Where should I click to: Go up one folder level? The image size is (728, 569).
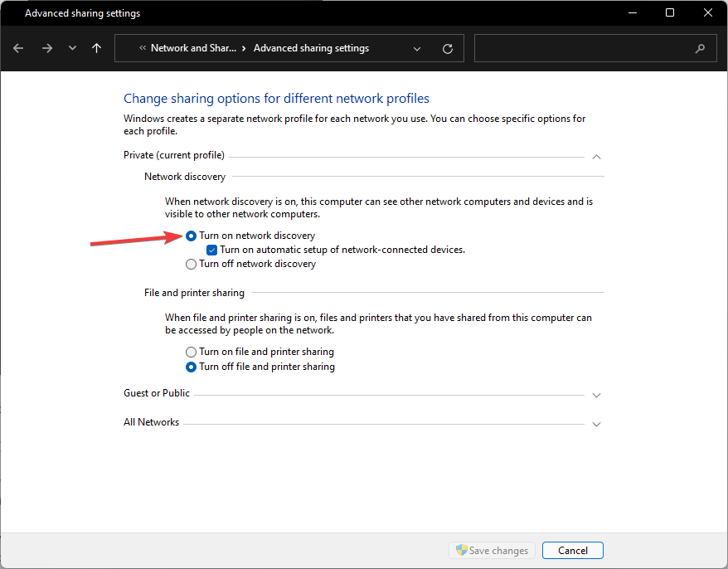[96, 48]
